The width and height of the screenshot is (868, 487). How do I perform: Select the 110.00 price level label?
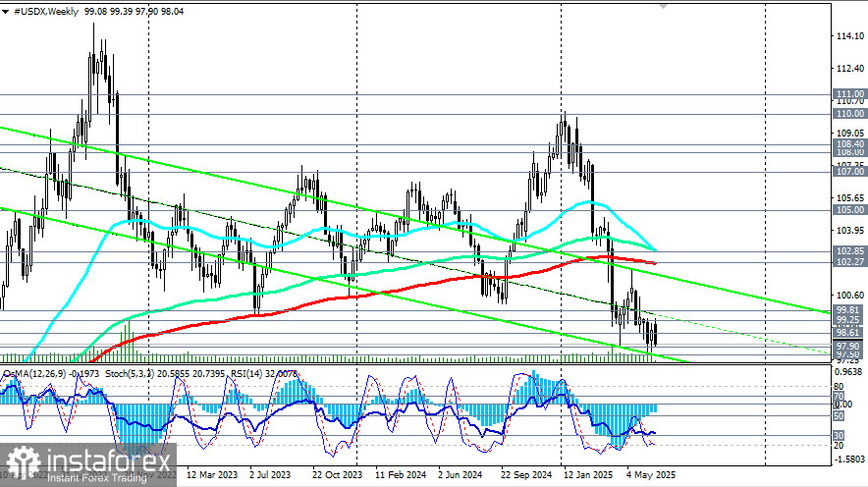(849, 114)
